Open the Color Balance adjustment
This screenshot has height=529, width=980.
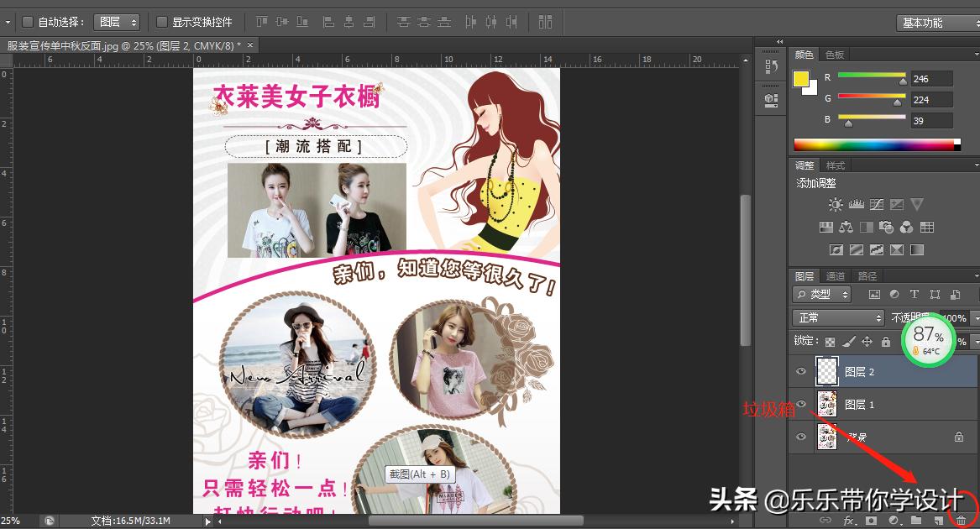[x=846, y=226]
